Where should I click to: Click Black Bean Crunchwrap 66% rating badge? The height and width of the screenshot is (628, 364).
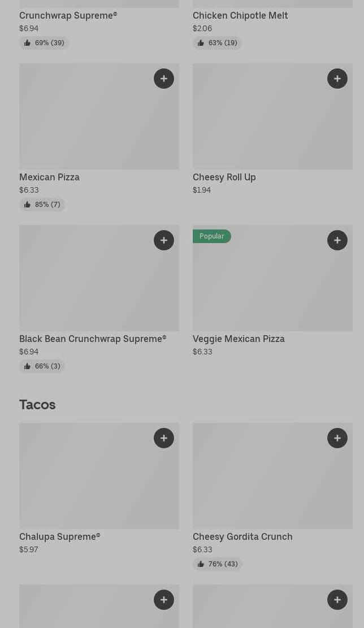42,366
